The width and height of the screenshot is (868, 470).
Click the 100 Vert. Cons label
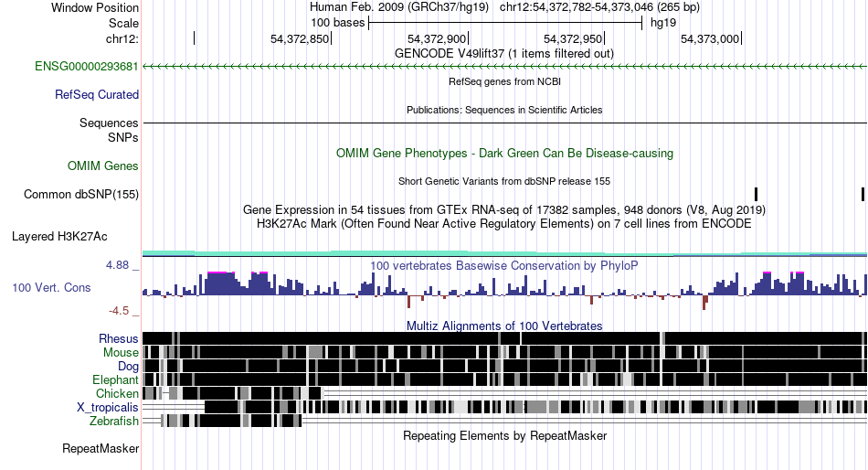[x=51, y=288]
